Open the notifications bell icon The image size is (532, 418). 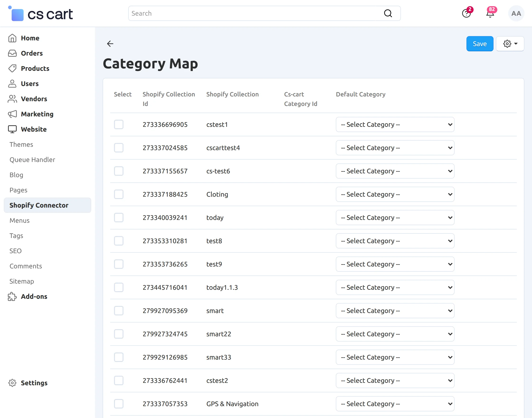click(490, 14)
